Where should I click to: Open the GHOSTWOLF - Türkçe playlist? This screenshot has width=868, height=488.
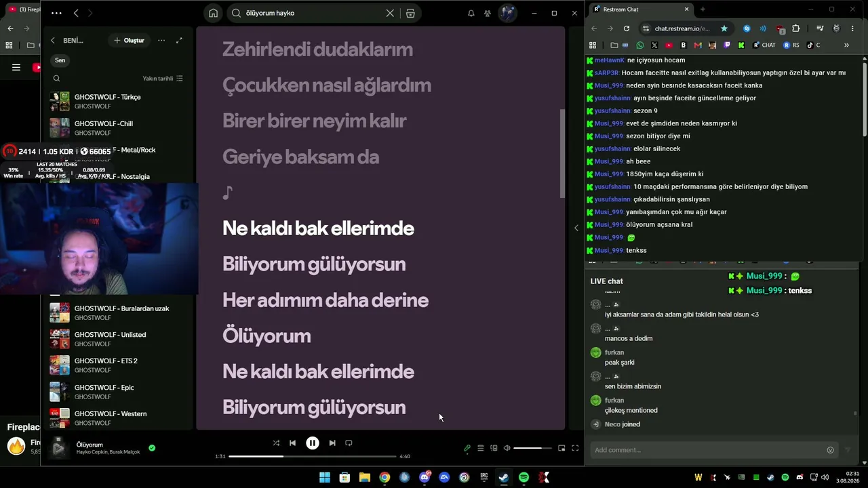tap(115, 102)
